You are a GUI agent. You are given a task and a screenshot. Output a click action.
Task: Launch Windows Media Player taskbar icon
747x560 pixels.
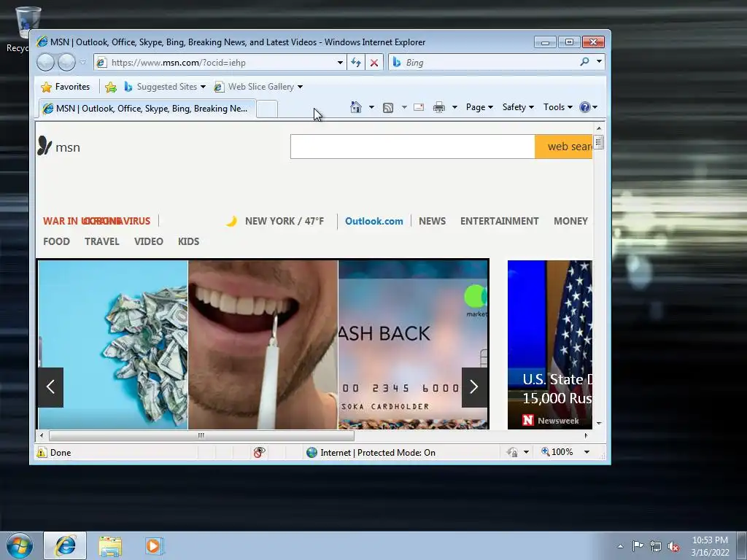[x=154, y=545]
